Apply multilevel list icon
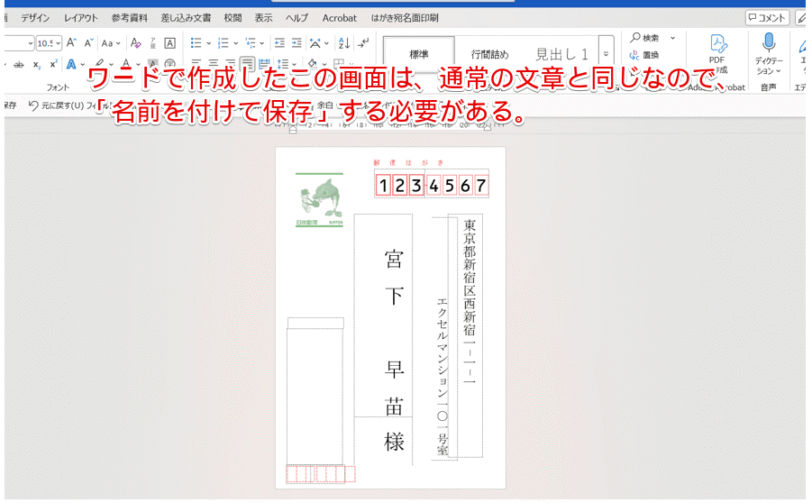812x503 pixels. 250,43
